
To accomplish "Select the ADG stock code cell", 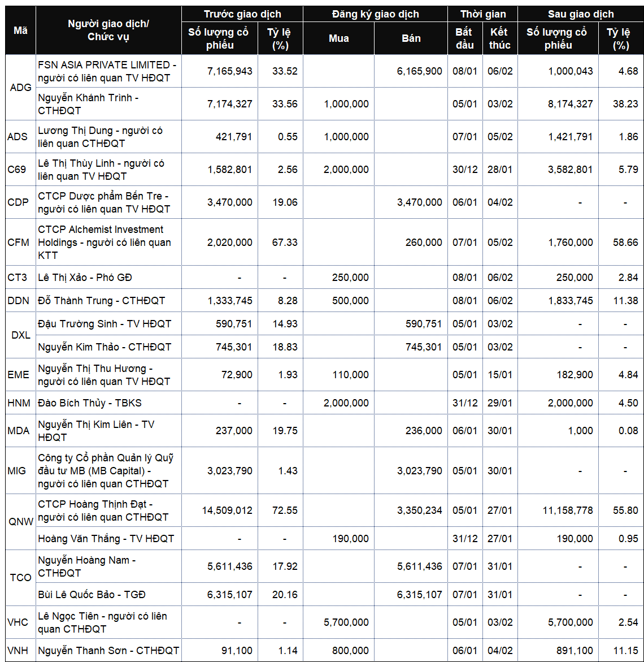I will click(20, 88).
